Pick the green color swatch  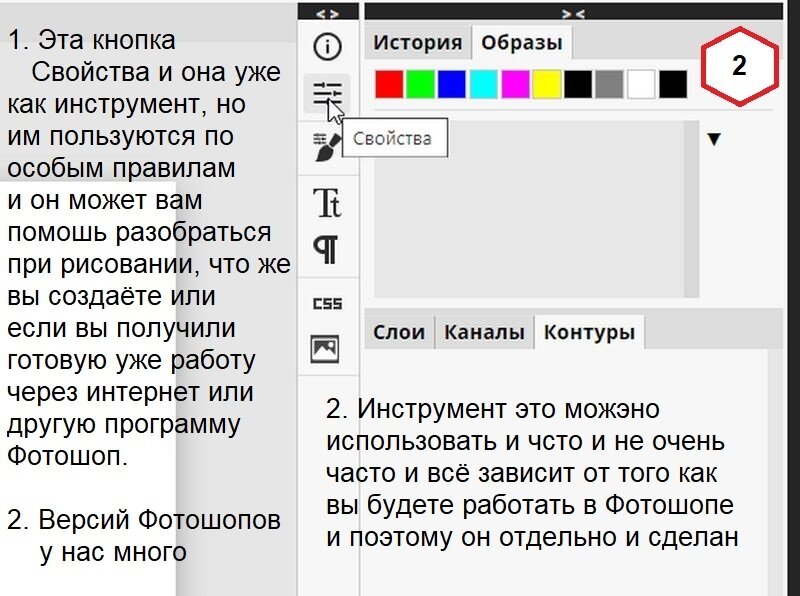pyautogui.click(x=420, y=84)
